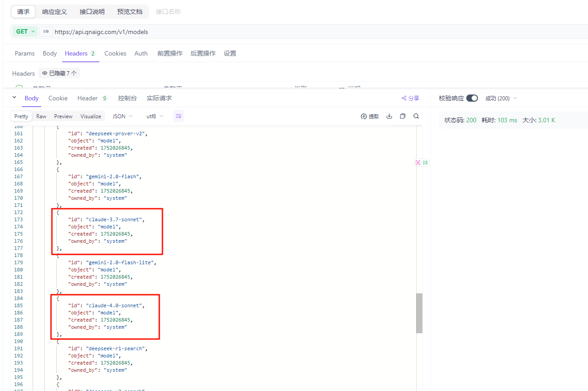588x391 pixels.
Task: Click the "gemini-2.0-flash-lite" id value
Action: click(x=121, y=262)
